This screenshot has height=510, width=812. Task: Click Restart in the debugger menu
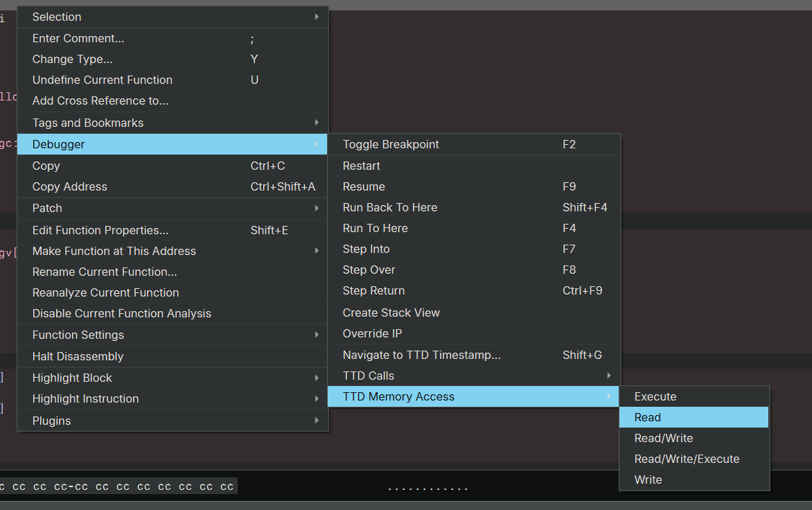[x=362, y=166]
